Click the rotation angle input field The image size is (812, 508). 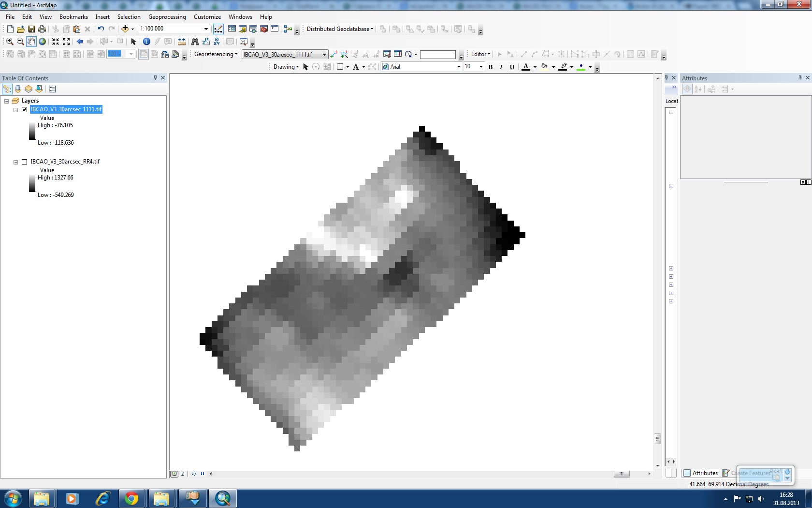click(x=438, y=55)
